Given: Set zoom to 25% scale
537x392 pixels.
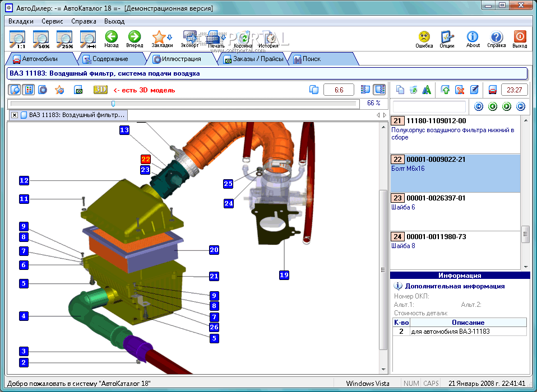Looking at the screenshot, I should (64, 39).
